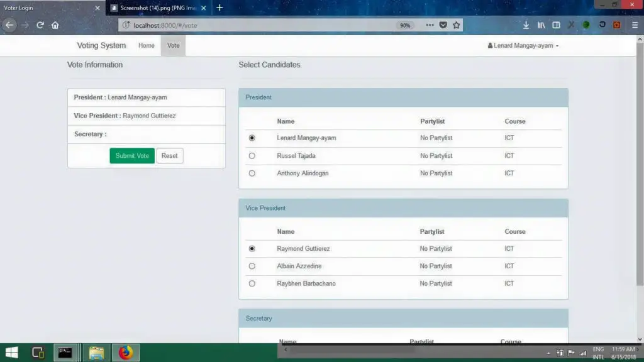Choose Albain Azzedine as Vice President

click(x=252, y=266)
